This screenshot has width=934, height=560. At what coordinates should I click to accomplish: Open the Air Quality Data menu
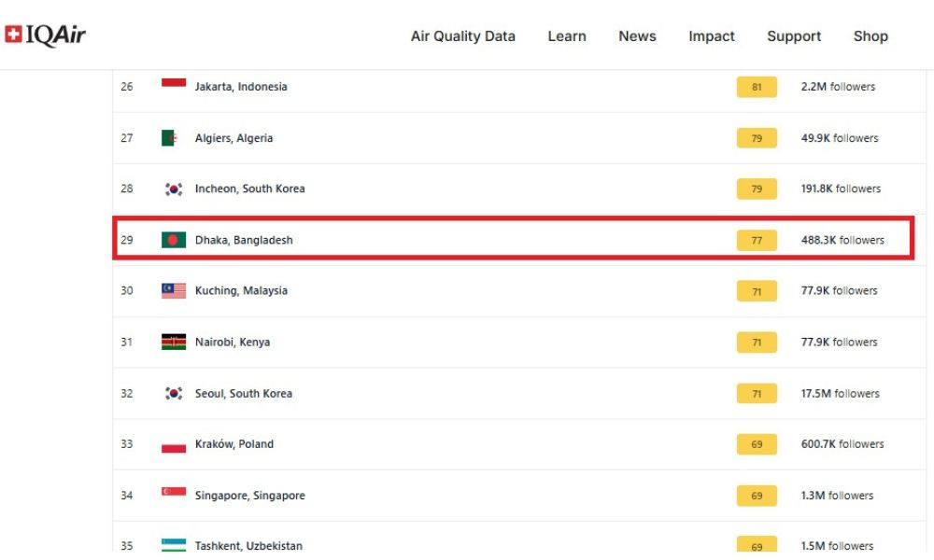coord(463,36)
